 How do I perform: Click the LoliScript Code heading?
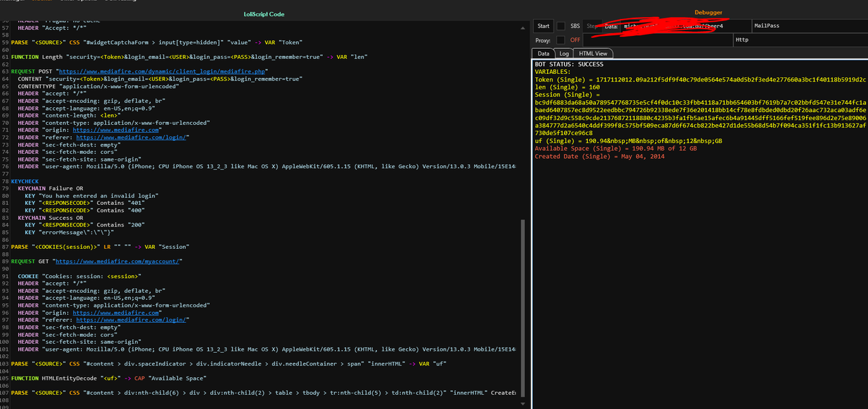point(264,14)
